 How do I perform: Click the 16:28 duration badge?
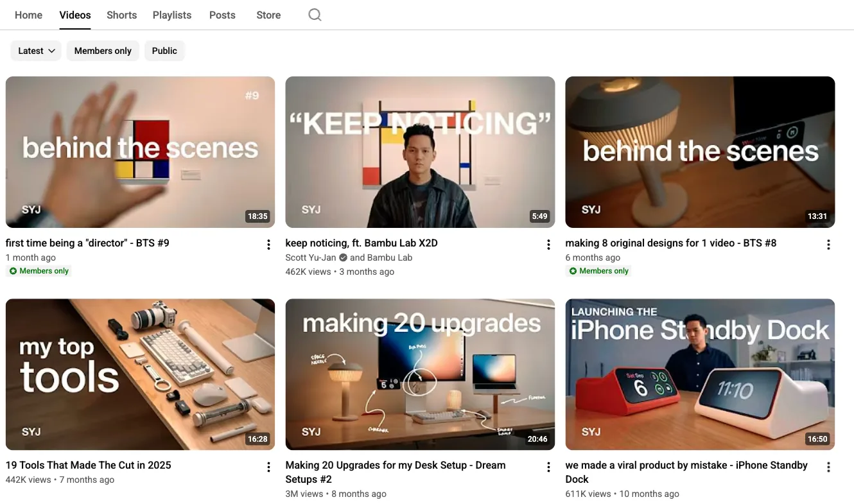point(257,439)
